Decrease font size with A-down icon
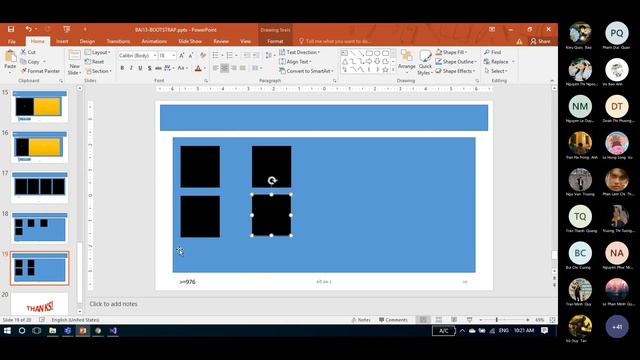The width and height of the screenshot is (640, 360). pos(191,55)
